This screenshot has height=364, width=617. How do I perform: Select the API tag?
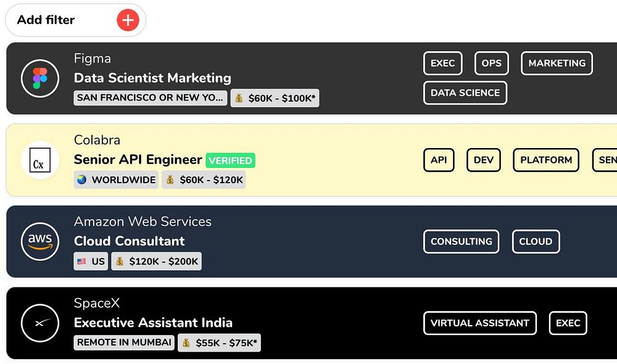pos(439,160)
